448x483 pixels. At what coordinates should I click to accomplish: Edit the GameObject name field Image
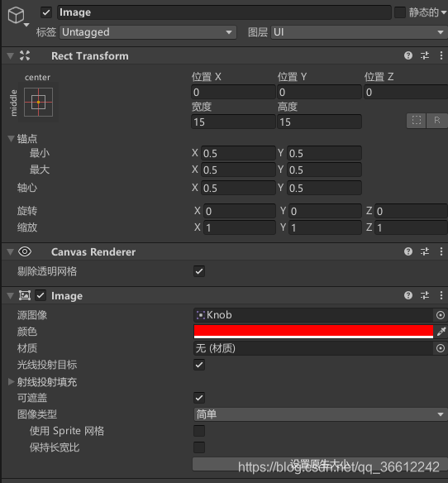[x=224, y=12]
